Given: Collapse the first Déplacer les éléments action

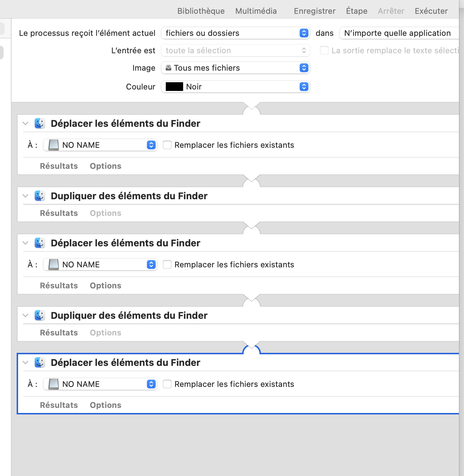Looking at the screenshot, I should click(25, 124).
